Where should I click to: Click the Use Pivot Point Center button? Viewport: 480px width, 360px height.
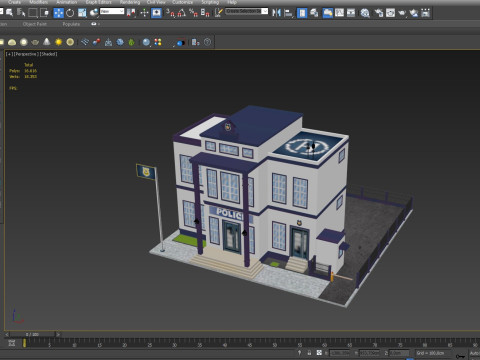pos(131,13)
